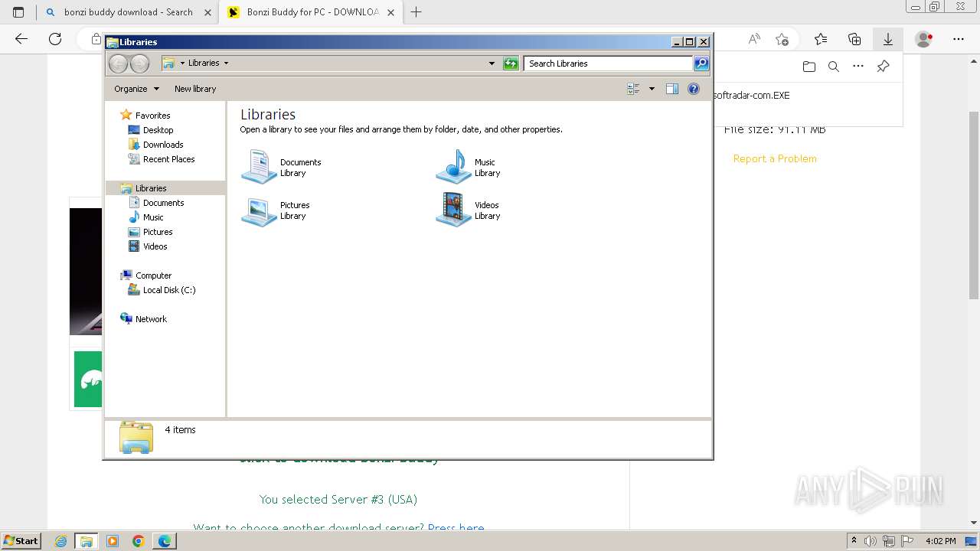Open the Organize dropdown menu
Screen dimensions: 980x551
(x=136, y=89)
